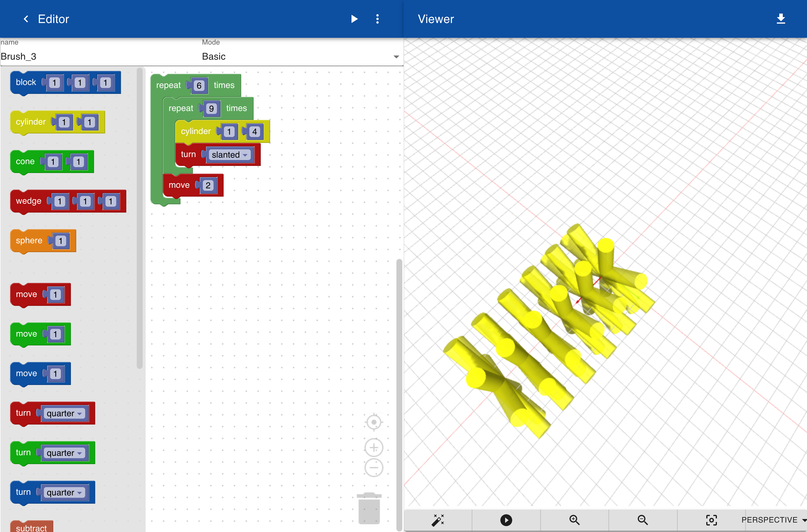Start the viewer animation play button
This screenshot has width=807, height=532.
coord(506,520)
